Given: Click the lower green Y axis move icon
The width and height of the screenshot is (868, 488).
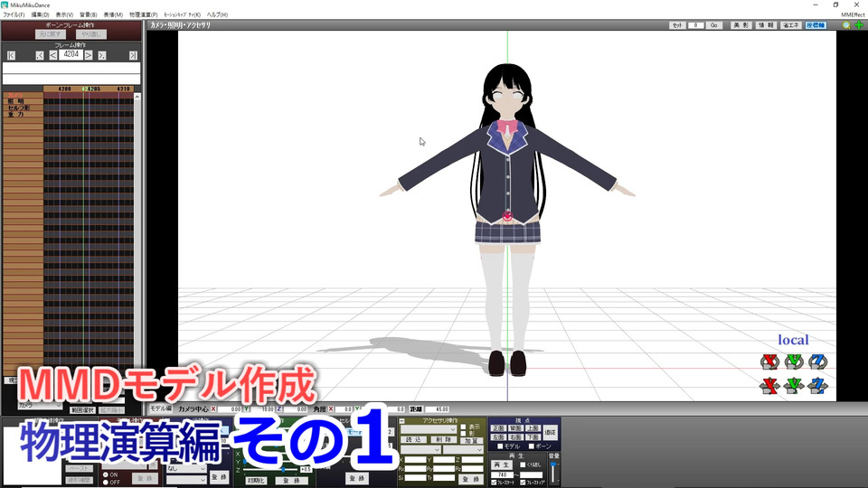Looking at the screenshot, I should [794, 386].
